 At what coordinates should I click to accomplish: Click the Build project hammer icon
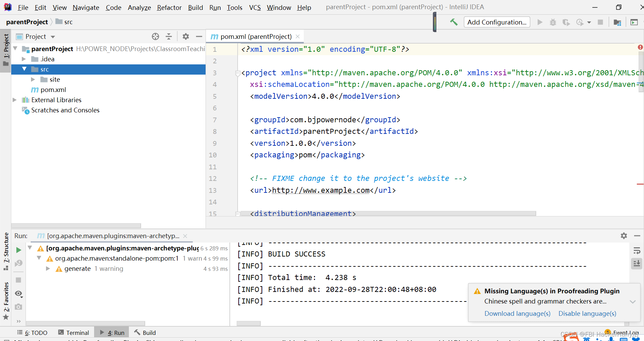point(453,22)
